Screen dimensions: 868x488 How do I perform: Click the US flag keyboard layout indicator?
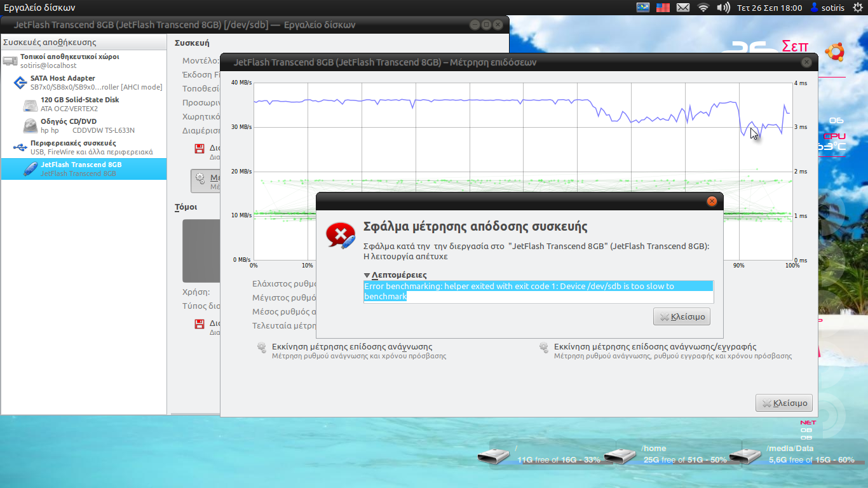tap(663, 8)
